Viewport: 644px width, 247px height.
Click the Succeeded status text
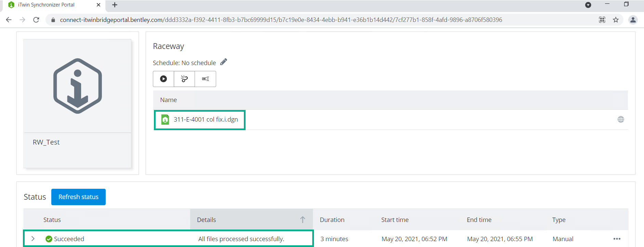click(69, 239)
